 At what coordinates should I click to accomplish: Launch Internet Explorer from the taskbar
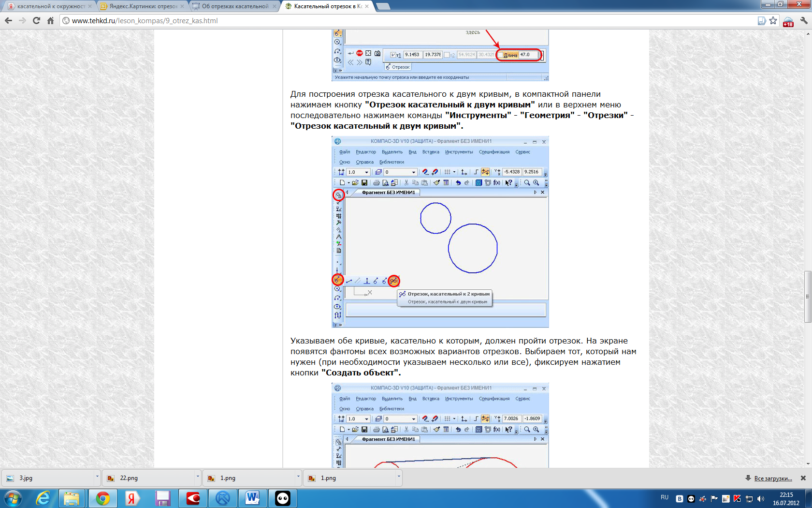point(43,498)
